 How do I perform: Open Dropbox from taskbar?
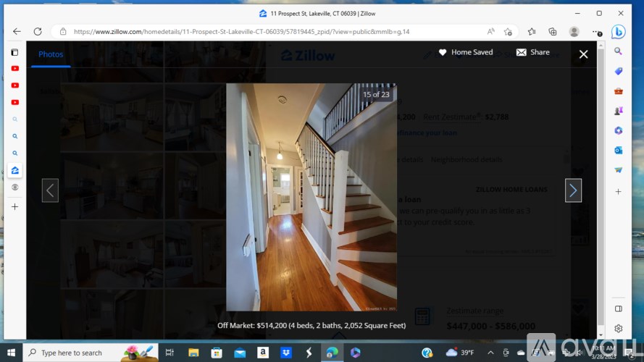point(286,353)
